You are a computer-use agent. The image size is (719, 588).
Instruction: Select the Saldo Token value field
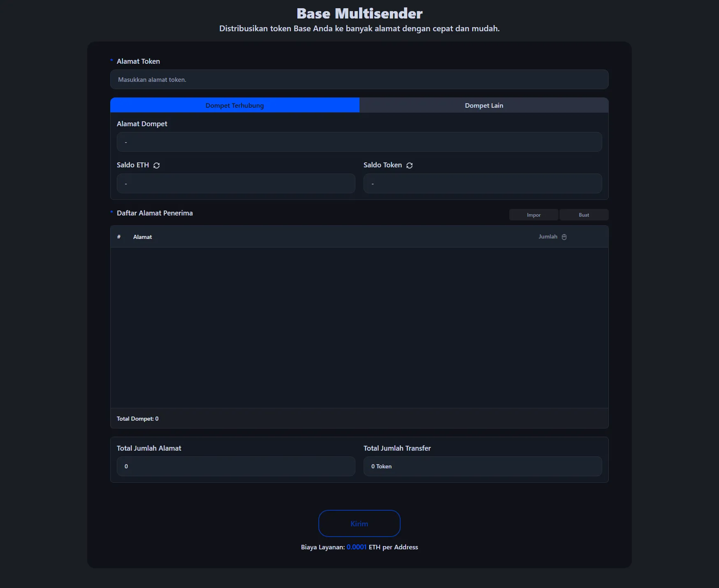coord(482,183)
